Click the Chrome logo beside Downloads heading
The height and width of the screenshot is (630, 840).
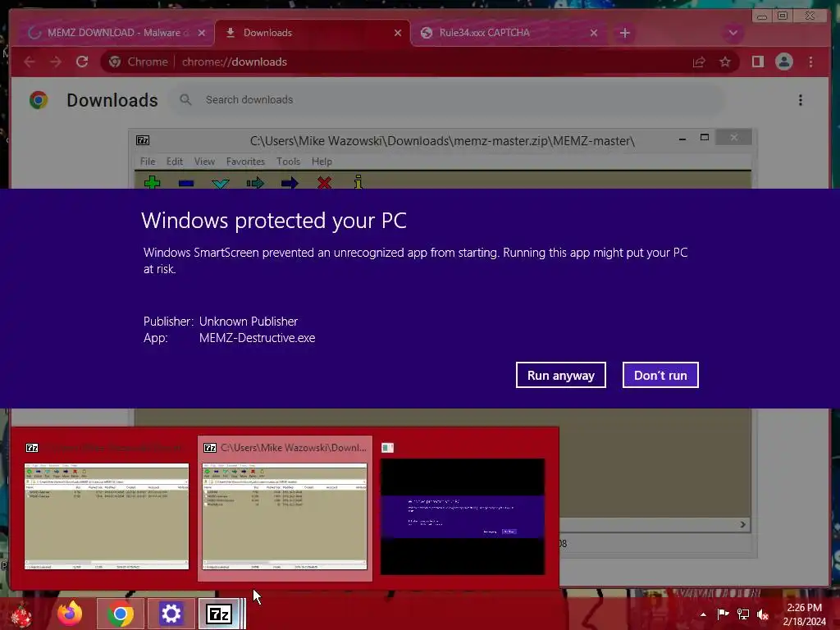tap(39, 100)
